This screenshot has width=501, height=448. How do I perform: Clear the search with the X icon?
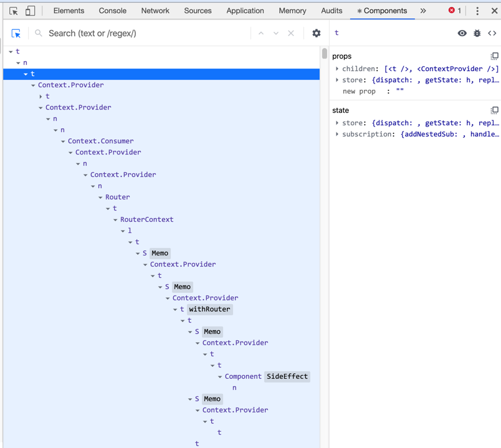(x=291, y=33)
